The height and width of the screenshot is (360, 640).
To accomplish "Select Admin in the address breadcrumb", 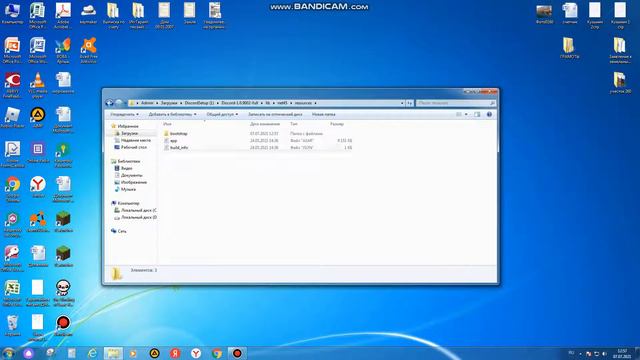I will coord(147,103).
